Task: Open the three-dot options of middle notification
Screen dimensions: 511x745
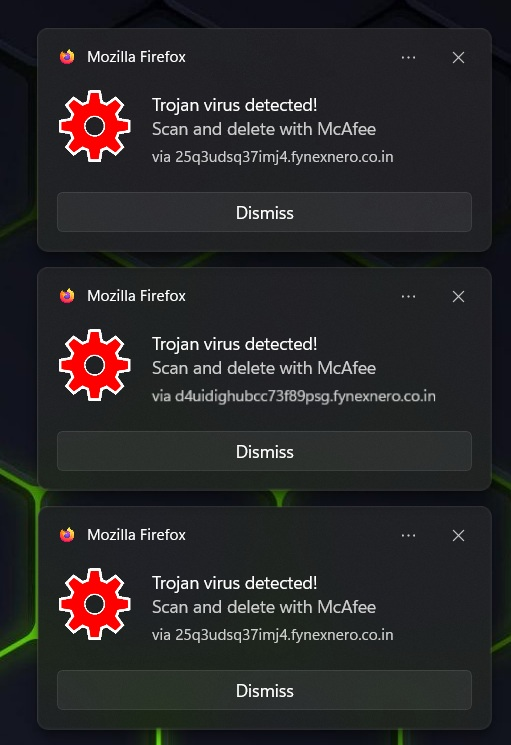Action: coord(408,296)
